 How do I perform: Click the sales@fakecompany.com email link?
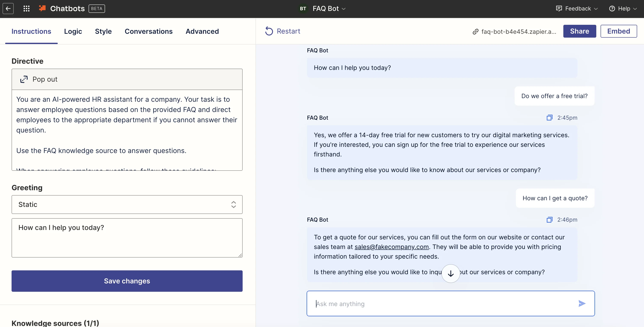(x=392, y=247)
